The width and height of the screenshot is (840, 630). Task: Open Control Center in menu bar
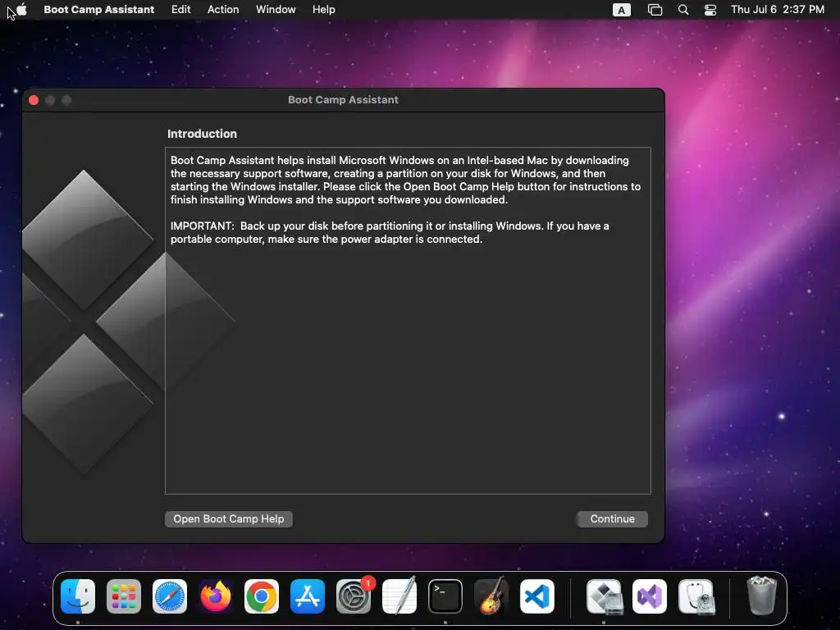coord(710,10)
